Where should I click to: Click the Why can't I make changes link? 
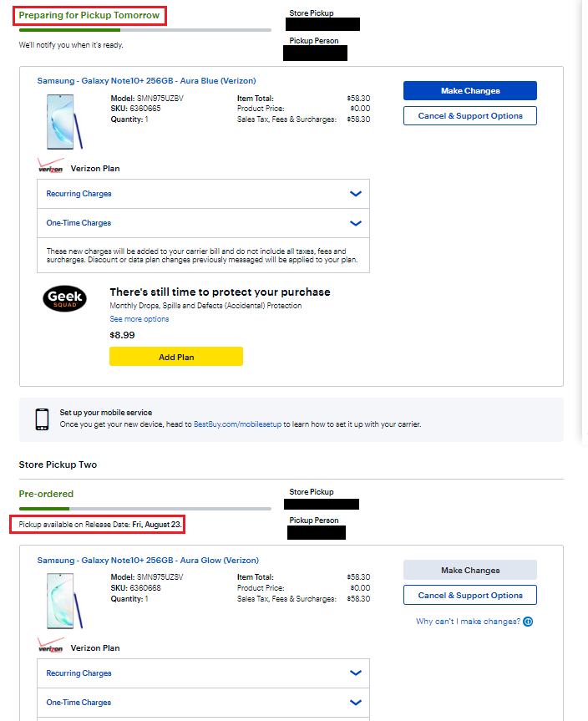coord(468,622)
